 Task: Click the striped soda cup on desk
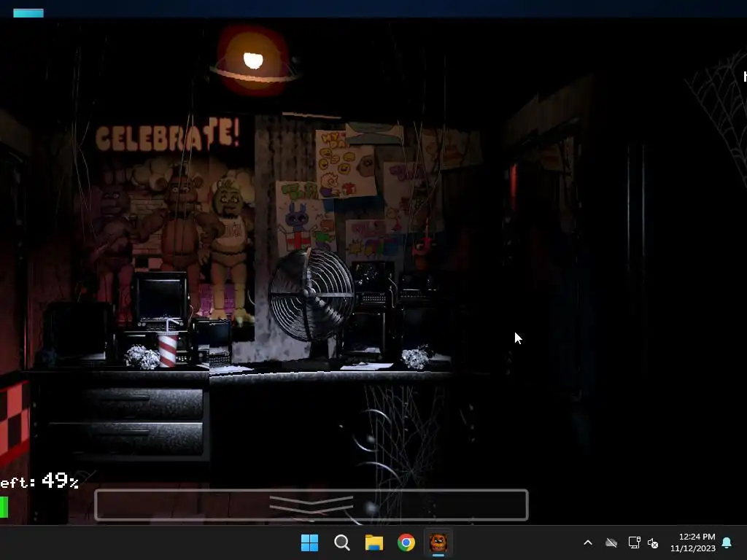[167, 349]
